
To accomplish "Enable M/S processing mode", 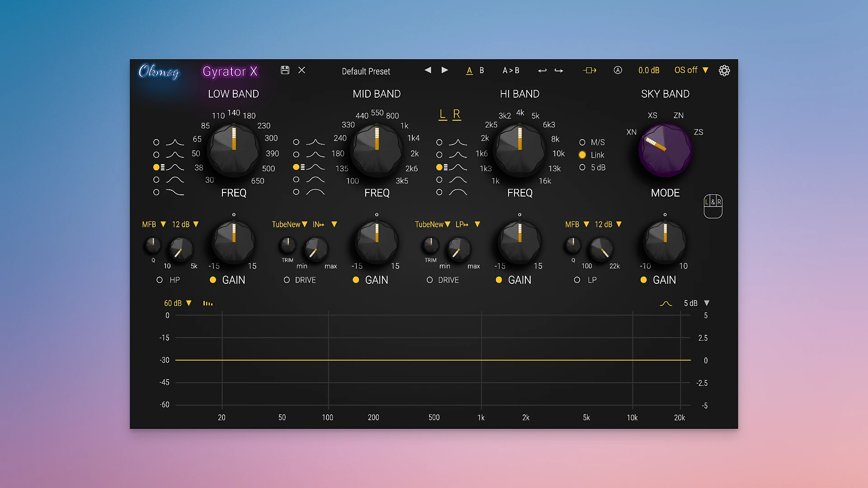I will click(582, 142).
